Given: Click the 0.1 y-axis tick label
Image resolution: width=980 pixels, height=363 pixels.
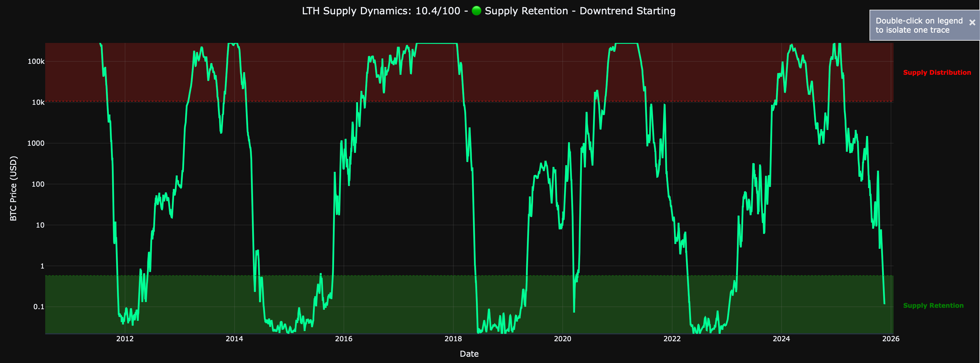Looking at the screenshot, I should 39,307.
